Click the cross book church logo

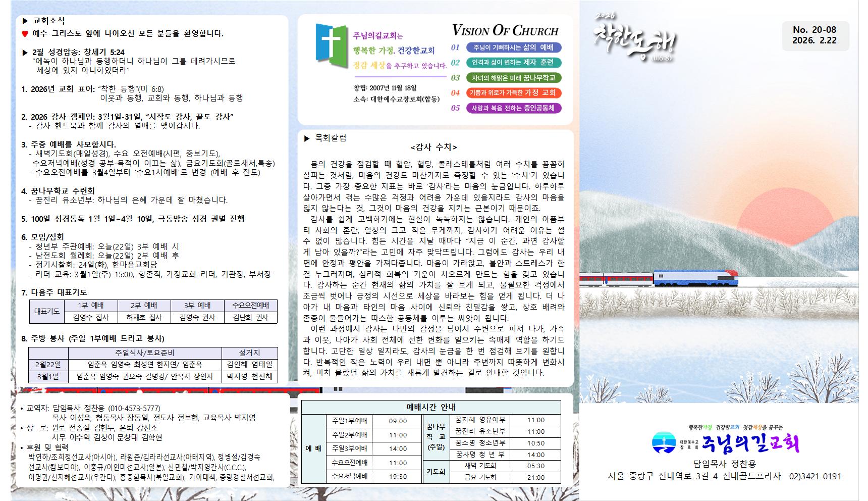pos(332,43)
